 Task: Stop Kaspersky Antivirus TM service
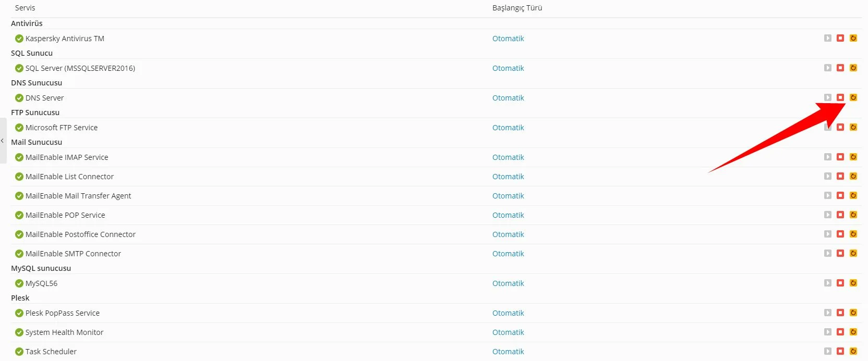tap(840, 38)
